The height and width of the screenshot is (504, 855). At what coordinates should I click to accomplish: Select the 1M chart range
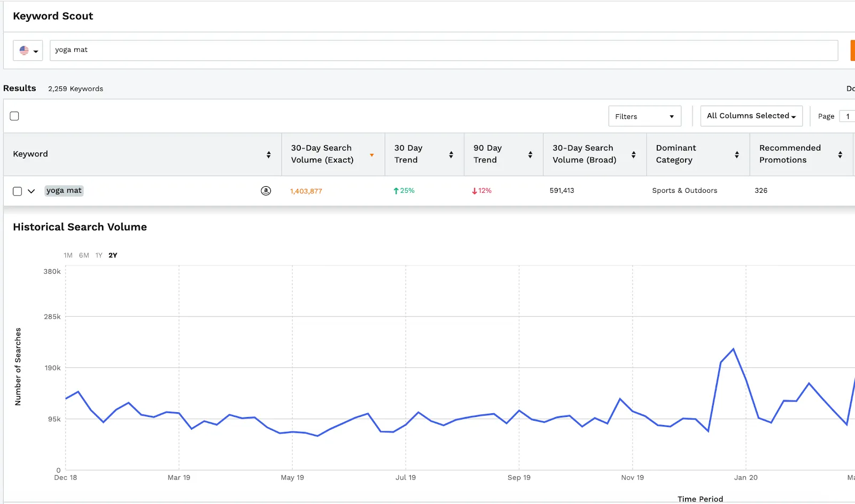click(x=68, y=255)
